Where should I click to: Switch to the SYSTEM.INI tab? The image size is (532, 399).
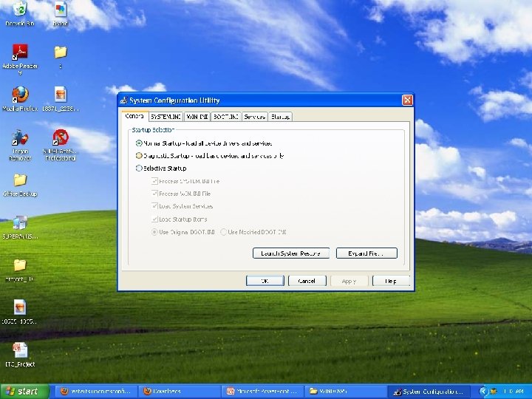click(166, 117)
